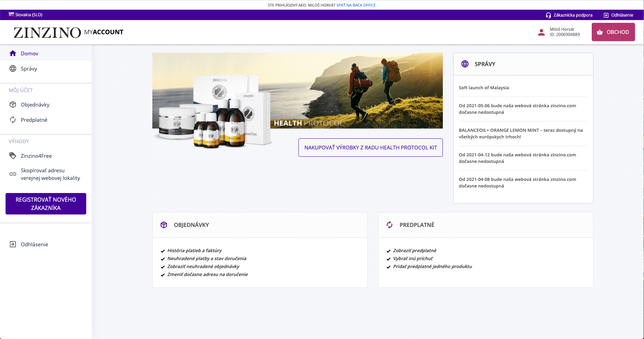
Task: Click the logout icon in the sidebar
Action: click(13, 244)
